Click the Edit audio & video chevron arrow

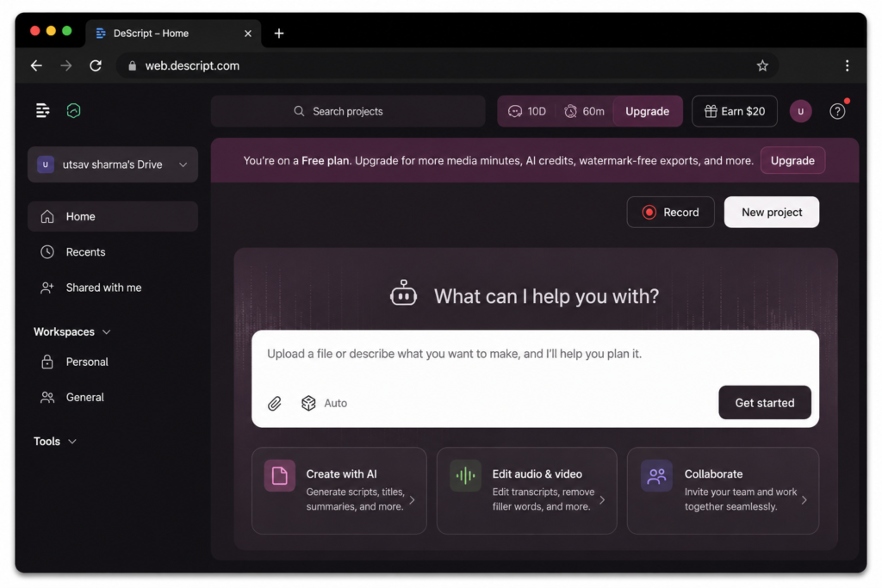point(602,499)
